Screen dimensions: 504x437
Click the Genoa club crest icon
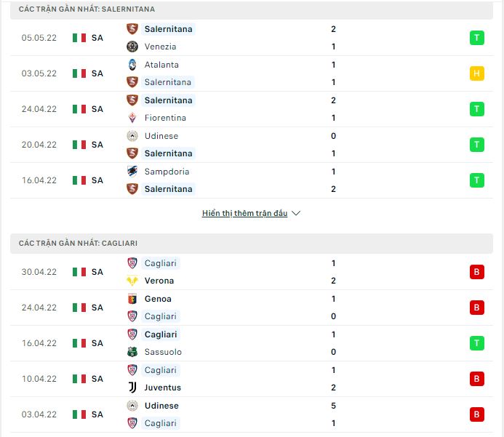click(132, 299)
